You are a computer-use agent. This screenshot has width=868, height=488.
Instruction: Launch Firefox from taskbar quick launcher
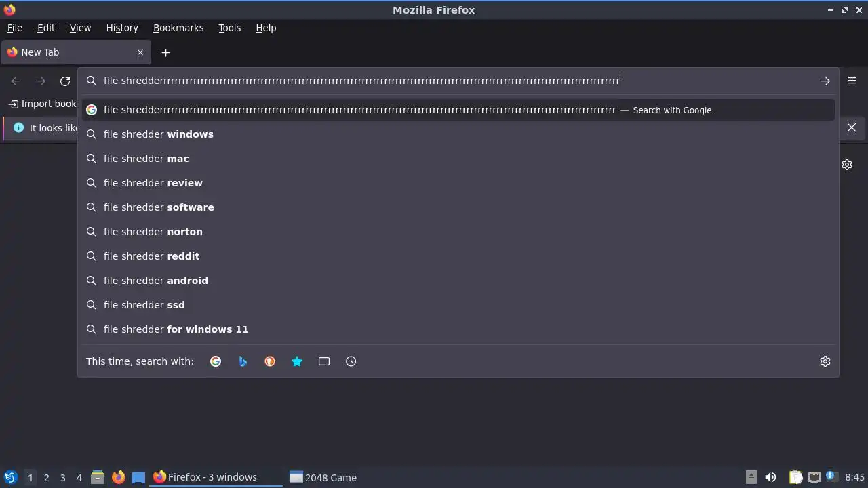click(118, 477)
